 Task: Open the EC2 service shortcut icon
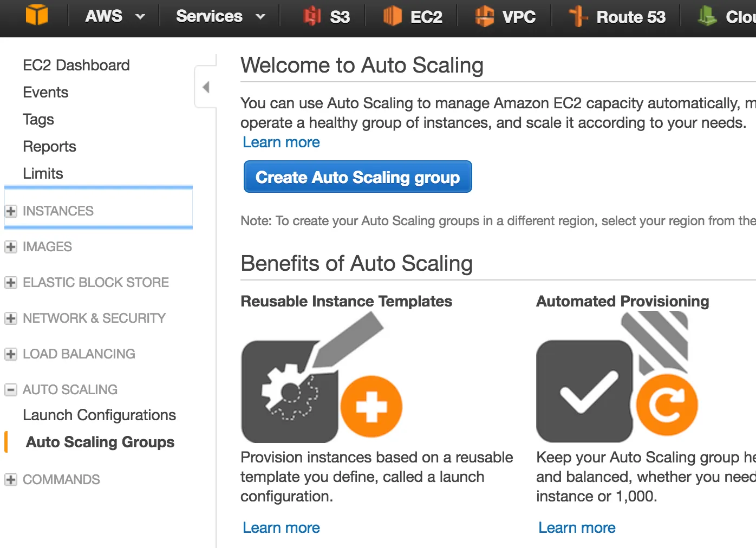393,16
